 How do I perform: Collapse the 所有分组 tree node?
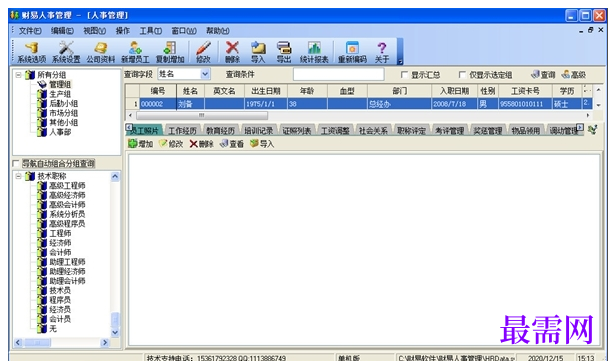point(18,75)
